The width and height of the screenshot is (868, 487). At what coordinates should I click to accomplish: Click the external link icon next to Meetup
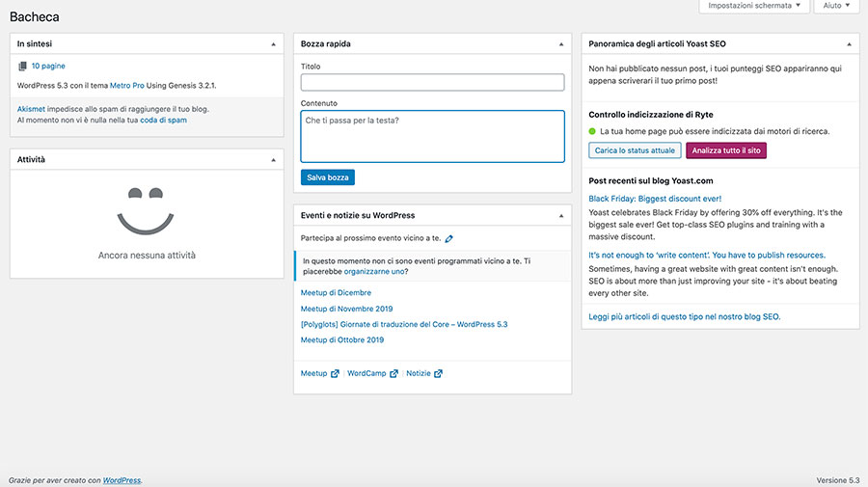[336, 373]
